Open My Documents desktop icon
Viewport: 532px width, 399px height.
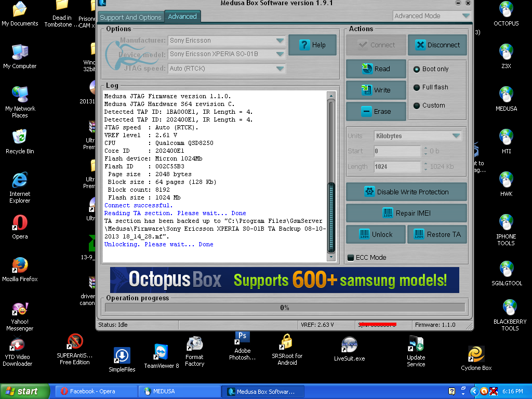pyautogui.click(x=20, y=14)
